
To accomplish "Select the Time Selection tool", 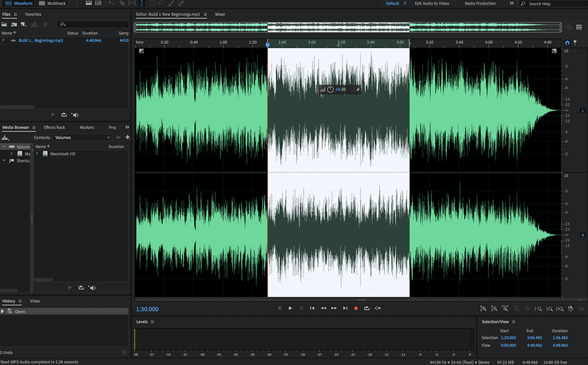I will pyautogui.click(x=142, y=3).
